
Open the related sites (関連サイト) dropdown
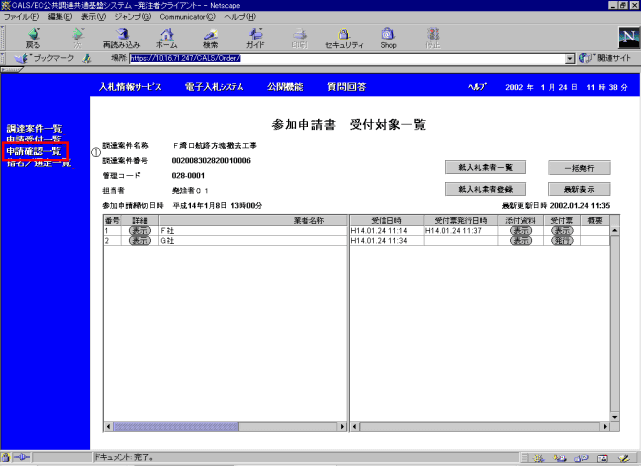606,59
